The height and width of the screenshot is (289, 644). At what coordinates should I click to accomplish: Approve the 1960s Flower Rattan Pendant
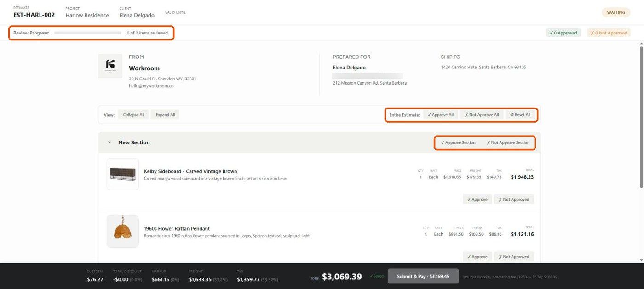(477, 257)
